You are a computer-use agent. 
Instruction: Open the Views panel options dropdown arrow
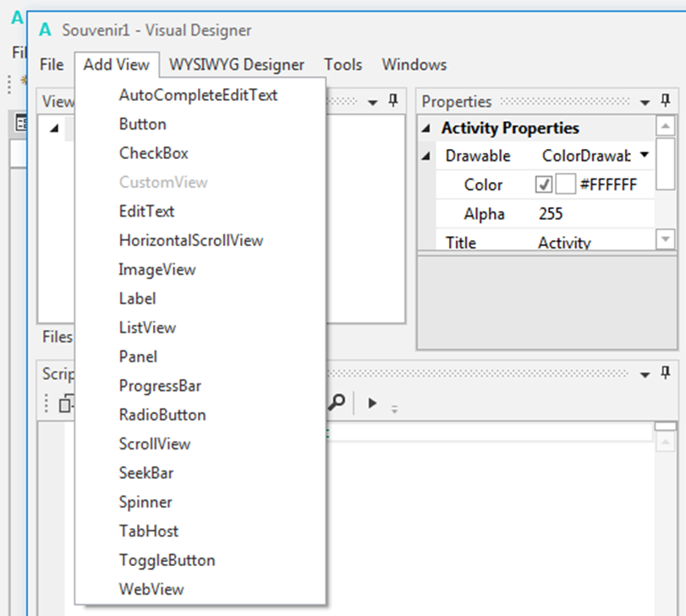point(373,103)
